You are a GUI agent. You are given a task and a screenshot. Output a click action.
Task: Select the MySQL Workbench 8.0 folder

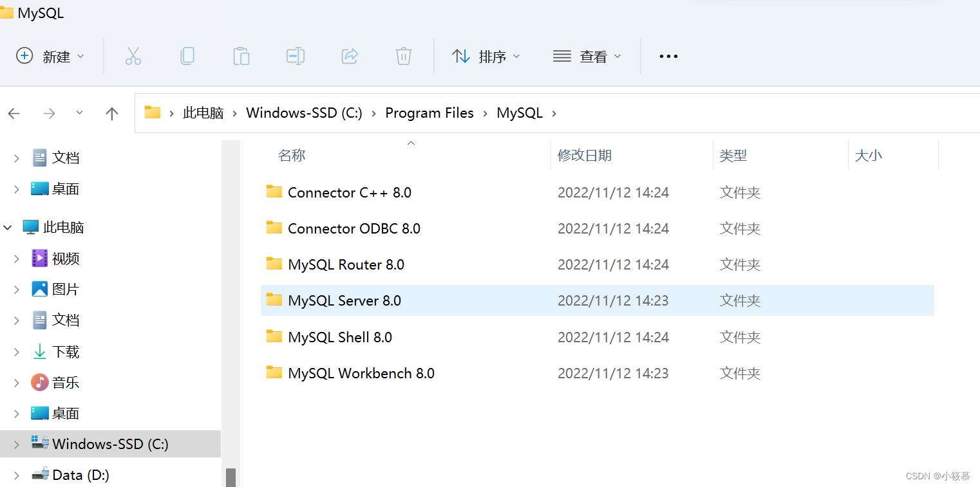click(x=598, y=373)
